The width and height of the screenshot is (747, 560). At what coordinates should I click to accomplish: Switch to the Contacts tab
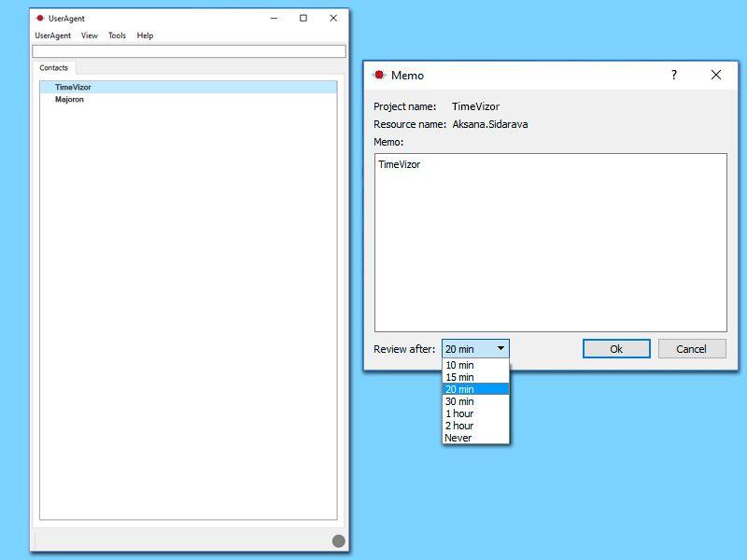point(54,67)
